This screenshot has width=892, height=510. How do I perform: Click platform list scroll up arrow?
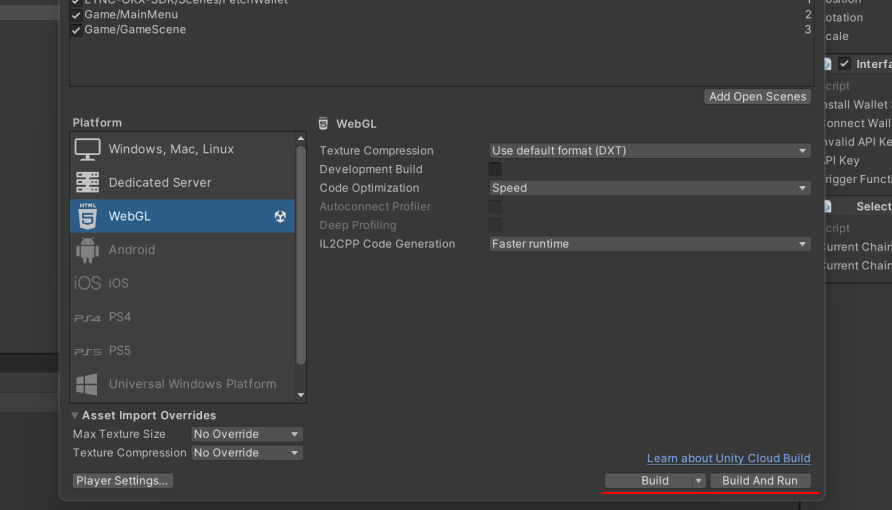coord(301,138)
